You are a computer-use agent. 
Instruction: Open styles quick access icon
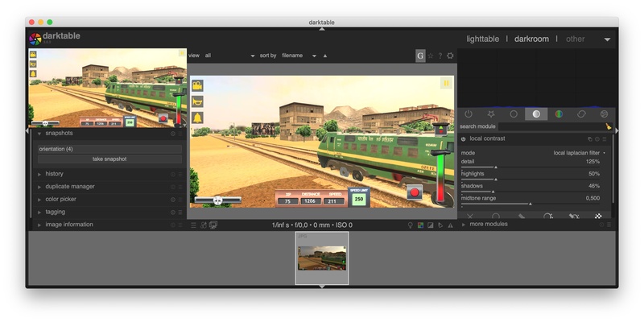coord(204,225)
